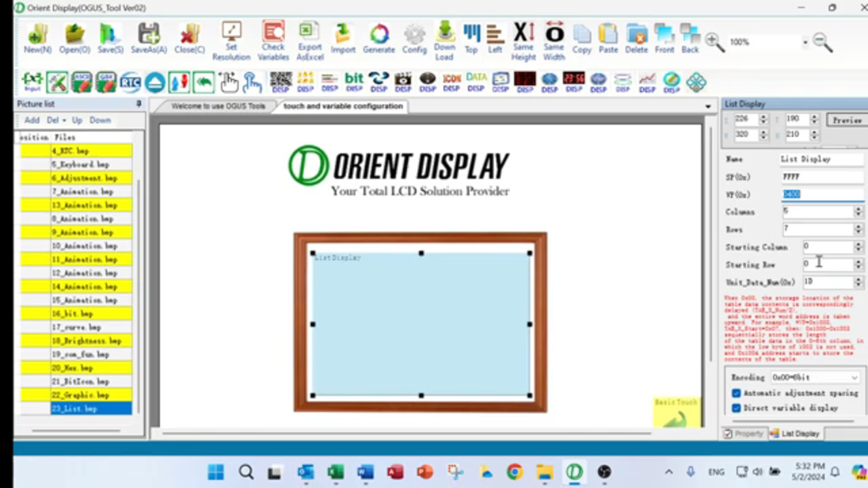Open the document tabs list arrow
Image resolution: width=868 pixels, height=488 pixels.
coord(708,106)
